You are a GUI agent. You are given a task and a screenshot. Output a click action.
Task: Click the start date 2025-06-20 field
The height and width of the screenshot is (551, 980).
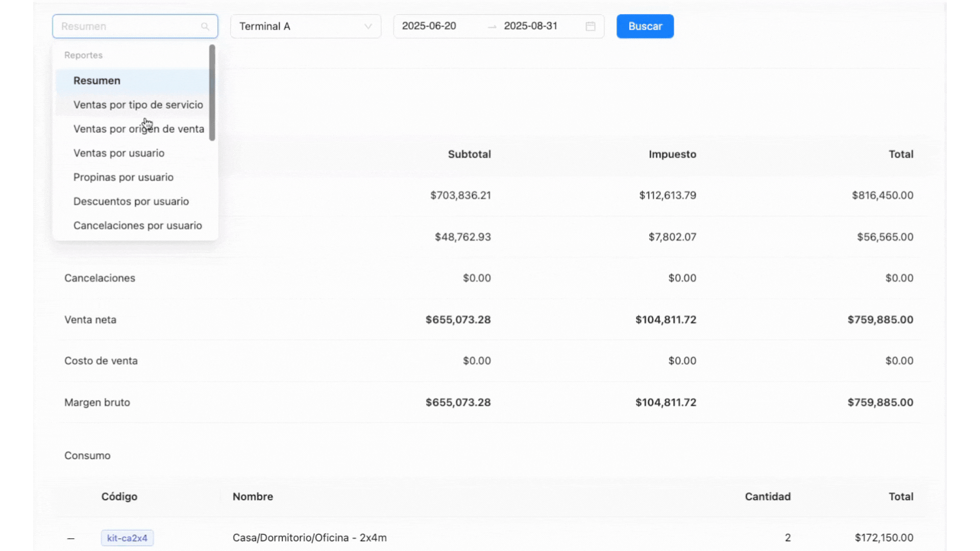coord(429,26)
